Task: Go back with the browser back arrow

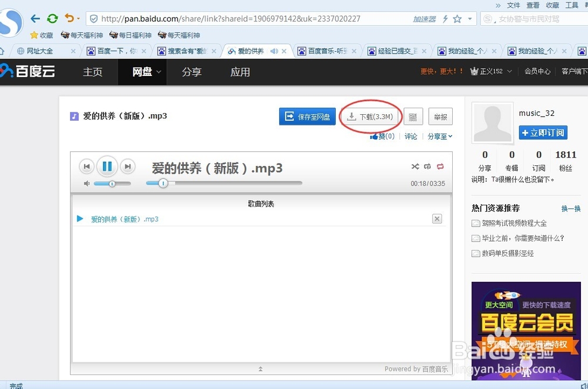Action: pyautogui.click(x=35, y=18)
